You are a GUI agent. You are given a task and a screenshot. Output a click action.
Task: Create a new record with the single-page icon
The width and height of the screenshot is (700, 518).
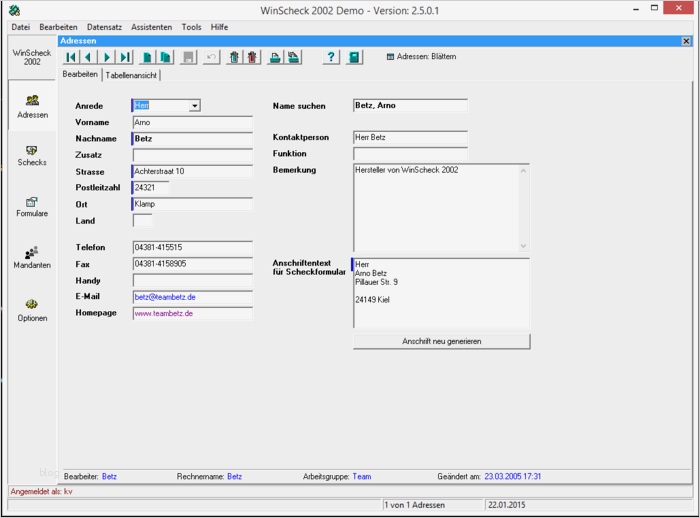click(147, 57)
